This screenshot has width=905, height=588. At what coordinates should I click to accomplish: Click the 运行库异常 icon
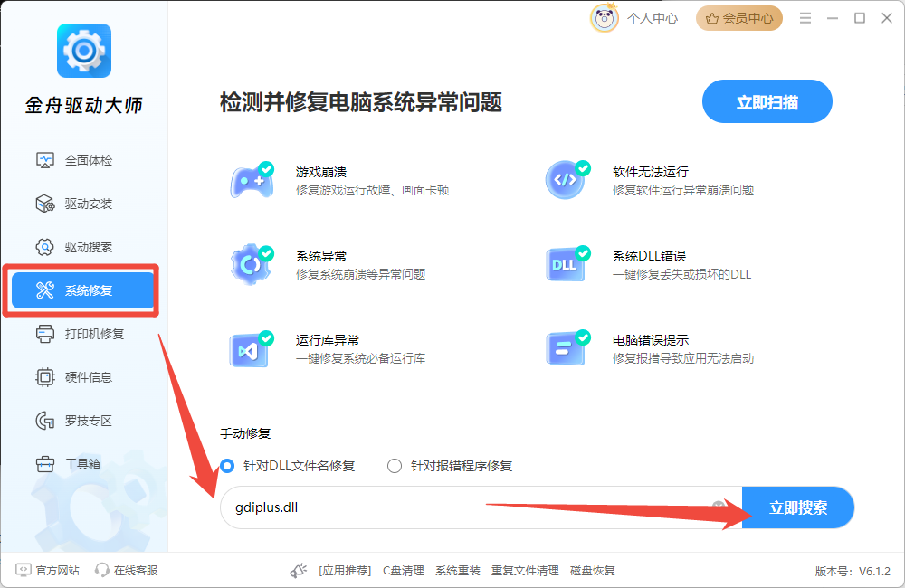(251, 349)
